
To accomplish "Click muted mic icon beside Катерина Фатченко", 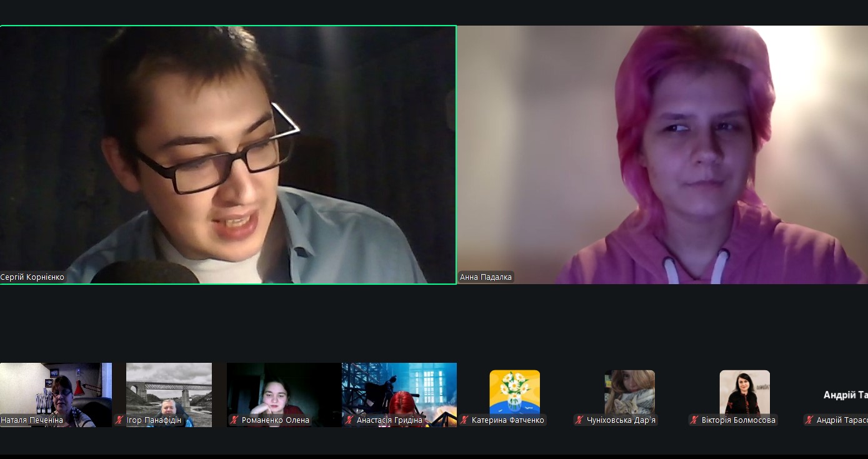I will click(x=464, y=420).
